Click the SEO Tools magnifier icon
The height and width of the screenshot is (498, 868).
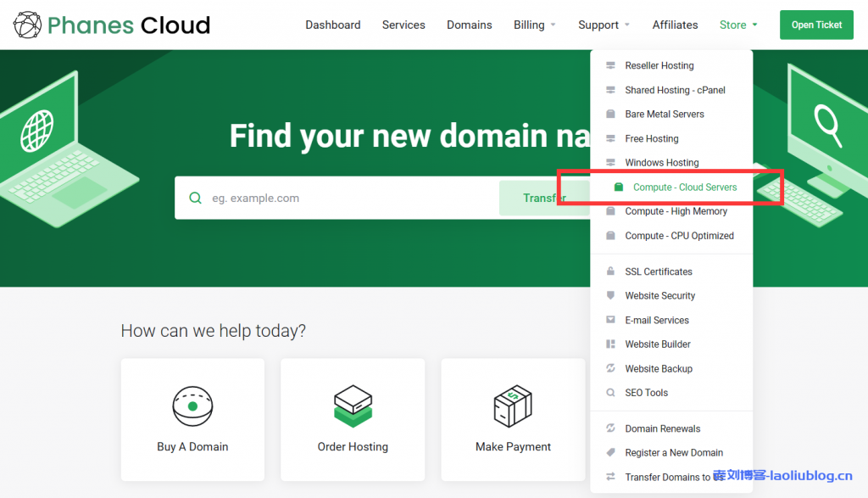tap(610, 393)
